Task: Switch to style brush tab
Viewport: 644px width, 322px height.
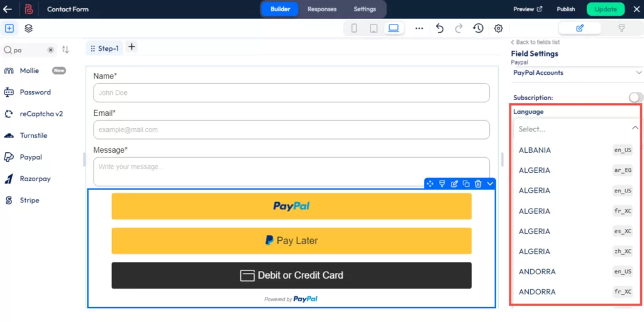Action: point(621,28)
